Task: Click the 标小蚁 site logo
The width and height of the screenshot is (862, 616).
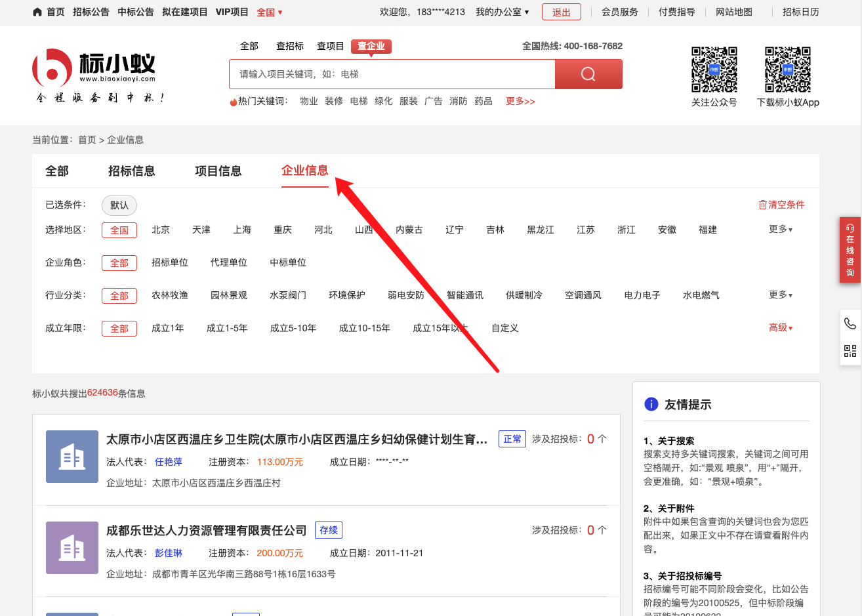Action: (x=94, y=71)
